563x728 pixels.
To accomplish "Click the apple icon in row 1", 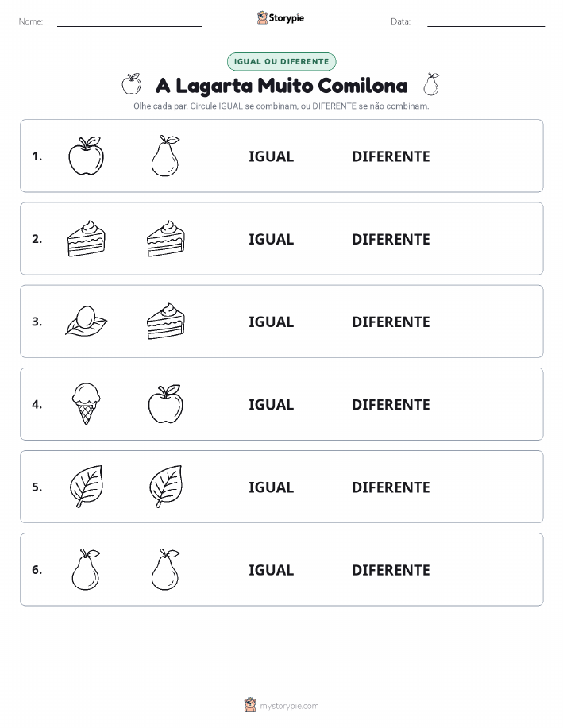I will click(86, 156).
